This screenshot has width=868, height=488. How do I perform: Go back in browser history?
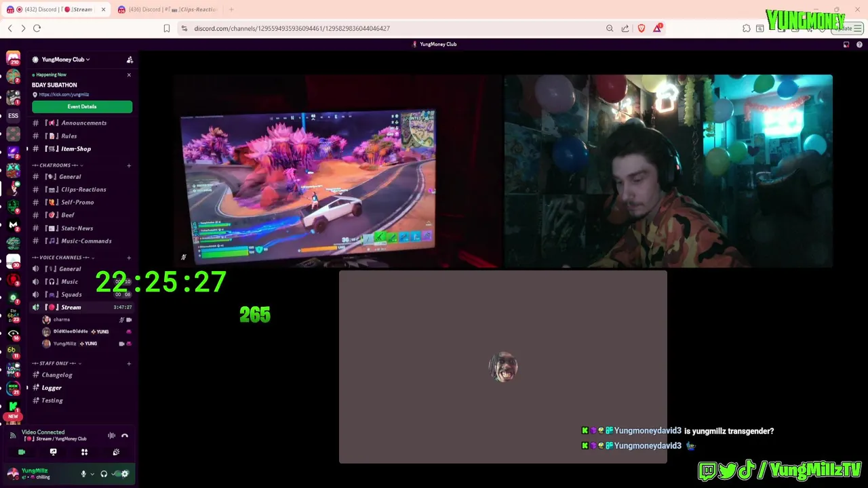click(9, 28)
